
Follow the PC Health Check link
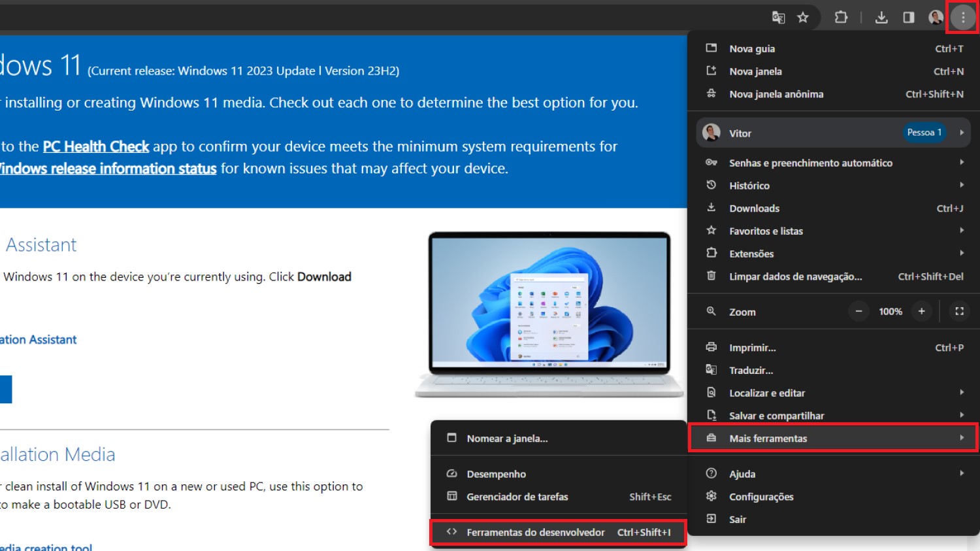pos(96,146)
